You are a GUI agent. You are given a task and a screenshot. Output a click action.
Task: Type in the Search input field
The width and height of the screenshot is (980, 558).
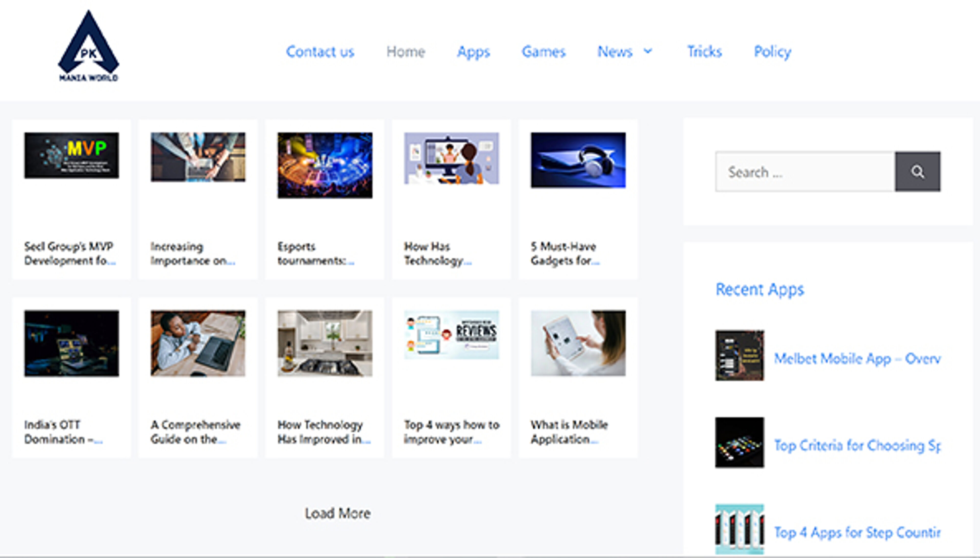804,172
